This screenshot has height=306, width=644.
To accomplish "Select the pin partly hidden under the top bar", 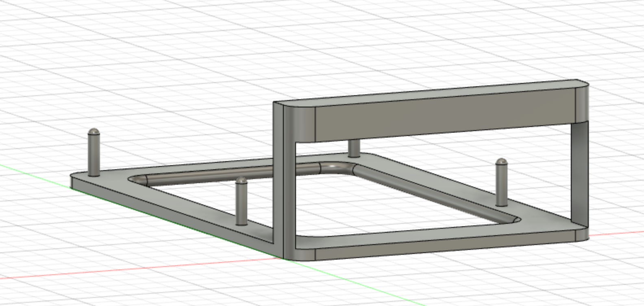I will pos(354,149).
